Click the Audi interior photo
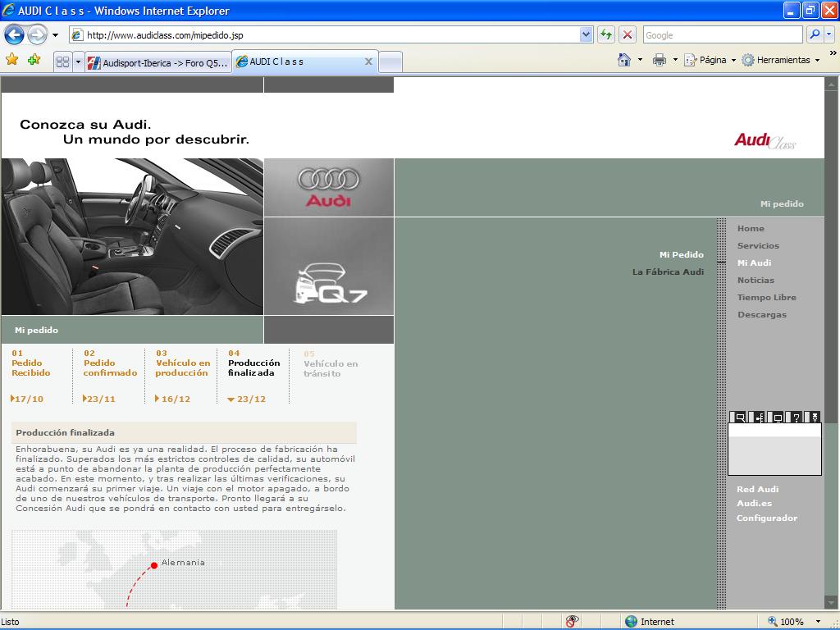This screenshot has width=840, height=630. point(132,236)
